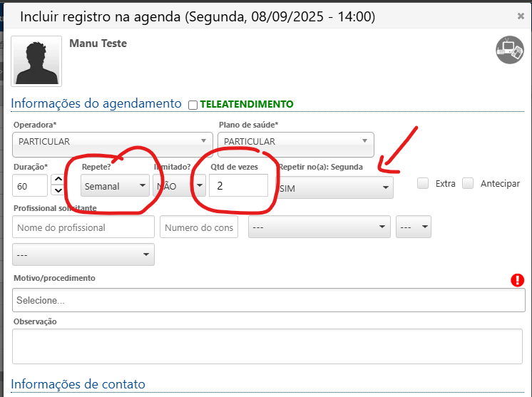532x397 pixels.
Task: Decrease Duração with down arrow
Action: coord(58,190)
